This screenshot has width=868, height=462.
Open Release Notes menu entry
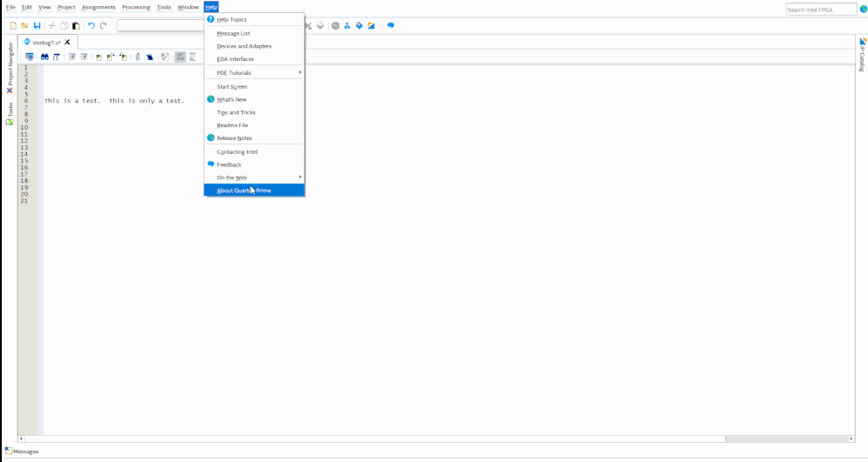pos(255,138)
